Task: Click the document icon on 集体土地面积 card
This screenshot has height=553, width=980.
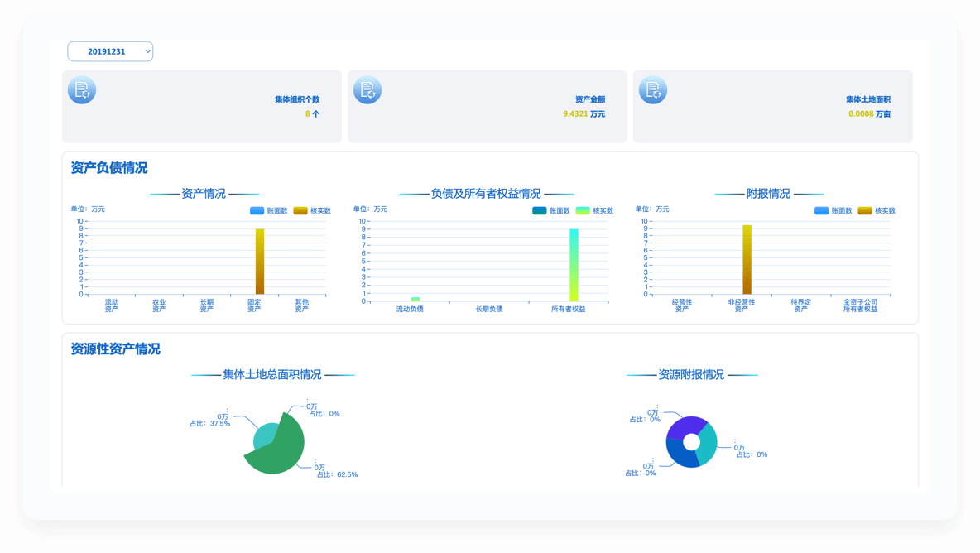Action: [x=653, y=90]
